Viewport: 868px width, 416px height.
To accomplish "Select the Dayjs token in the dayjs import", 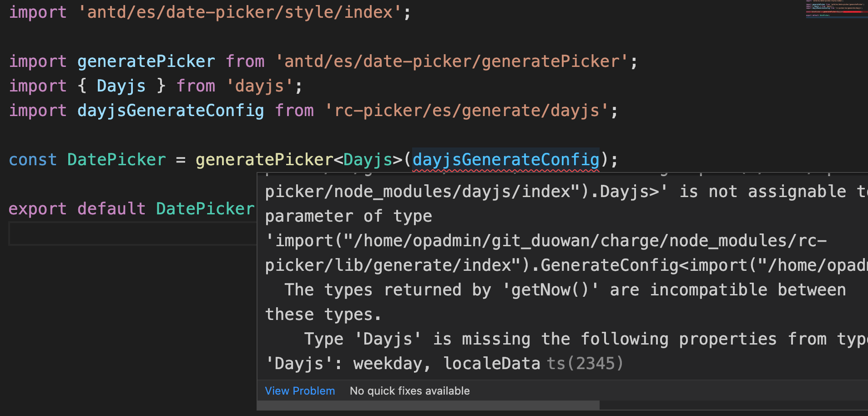I will coord(121,86).
